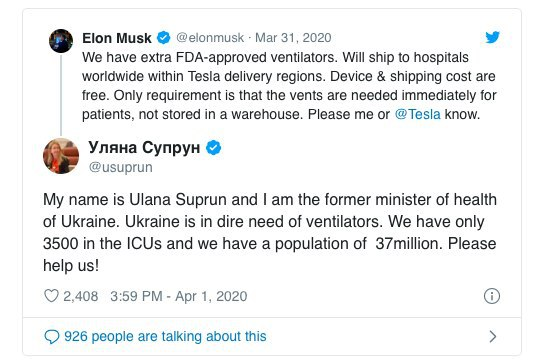Open the tweet info circle icon
The height and width of the screenshot is (364, 556).
(x=492, y=296)
